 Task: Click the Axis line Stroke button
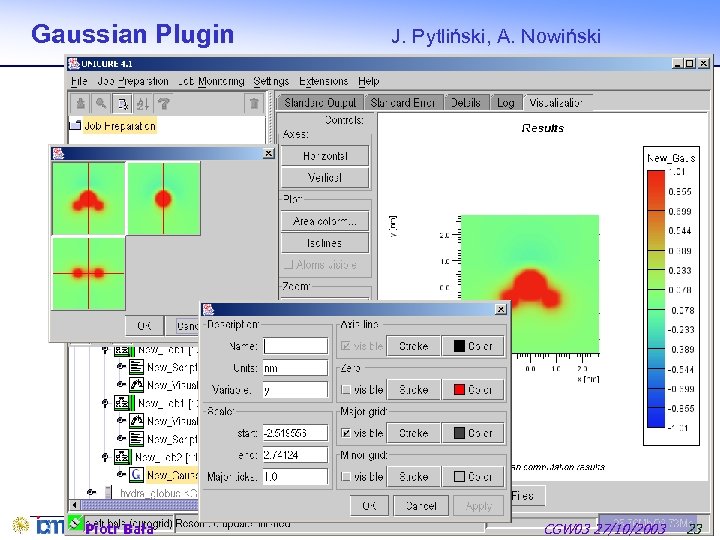pyautogui.click(x=414, y=346)
